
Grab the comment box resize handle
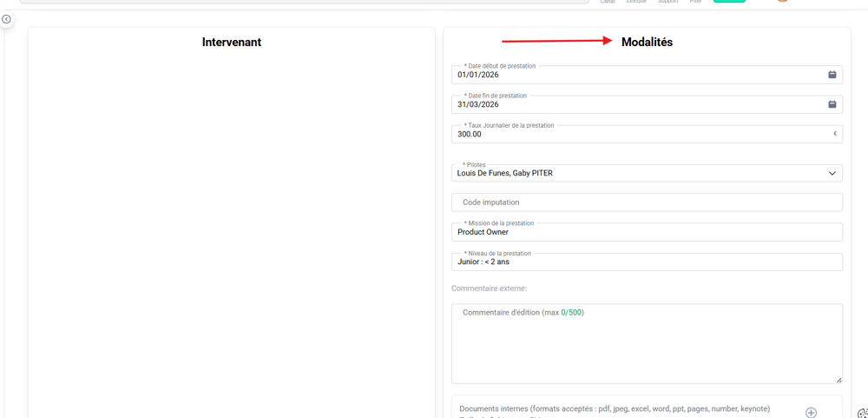(x=838, y=380)
